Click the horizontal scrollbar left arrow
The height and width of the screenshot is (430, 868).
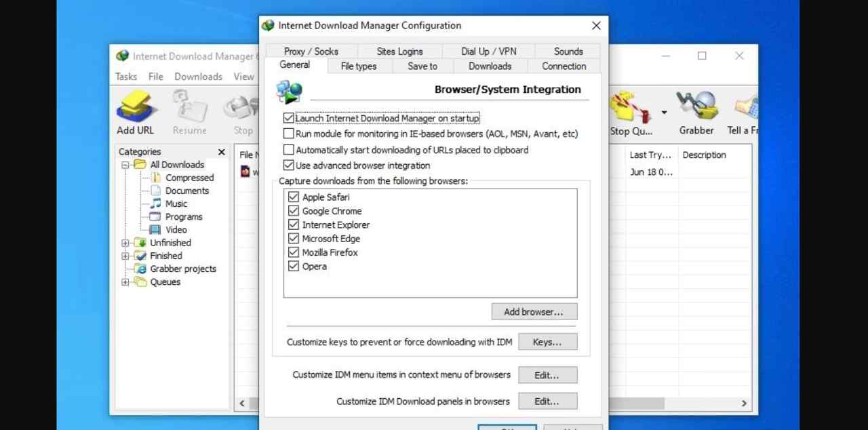(x=242, y=404)
